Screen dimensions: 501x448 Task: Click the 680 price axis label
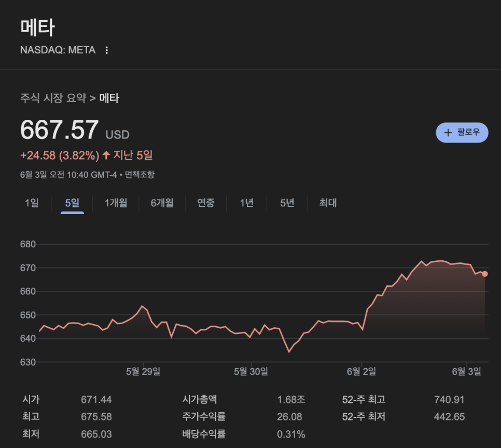click(28, 244)
